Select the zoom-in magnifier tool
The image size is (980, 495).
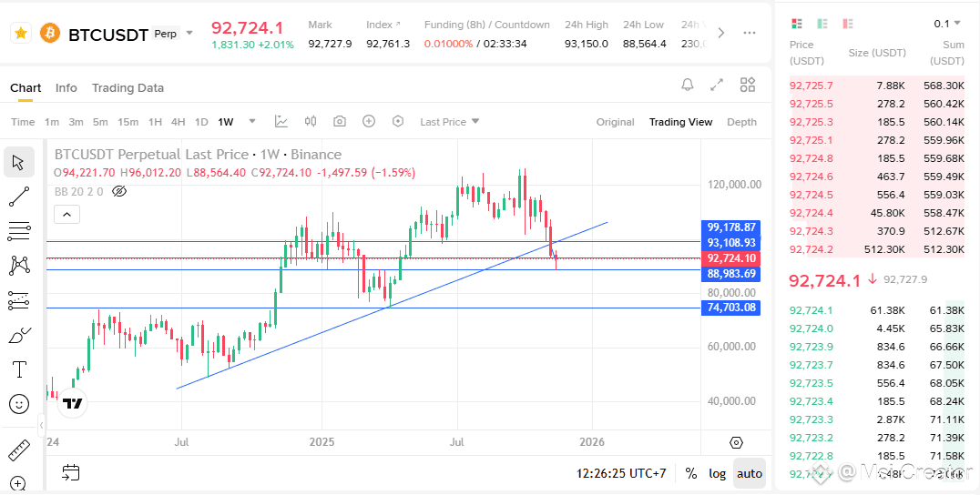click(x=19, y=484)
